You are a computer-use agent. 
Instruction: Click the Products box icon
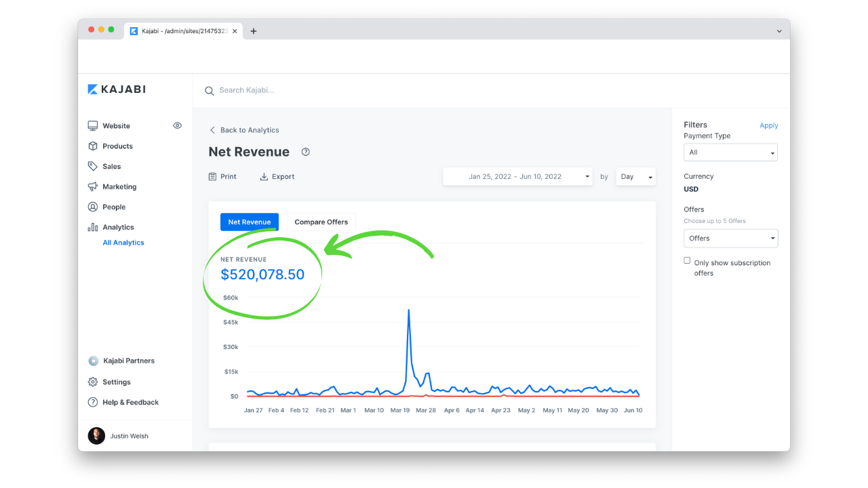coord(93,146)
